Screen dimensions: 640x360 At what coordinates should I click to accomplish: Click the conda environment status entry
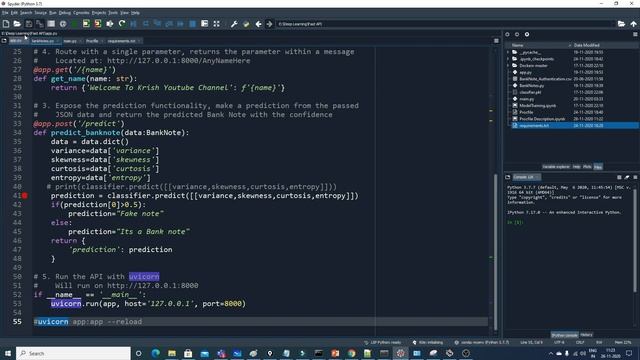click(x=482, y=342)
